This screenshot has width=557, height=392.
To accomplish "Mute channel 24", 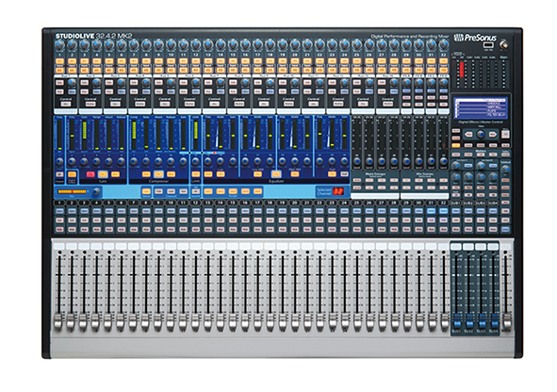I will [x=344, y=229].
